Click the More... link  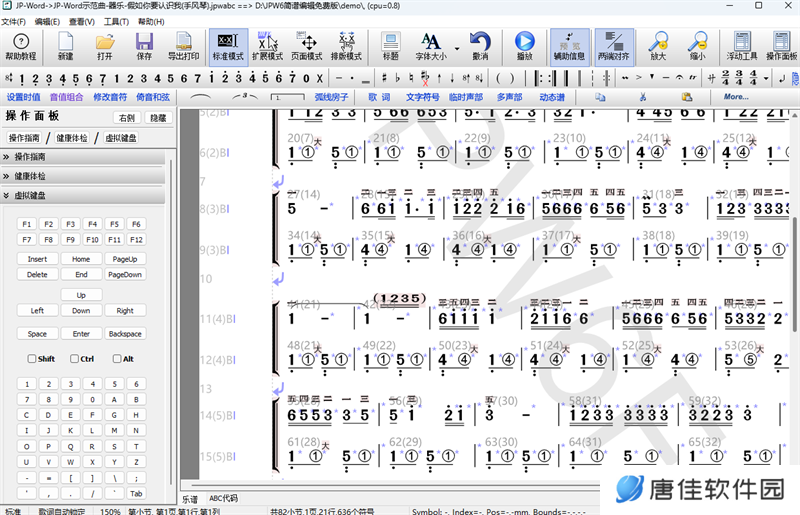(x=736, y=96)
